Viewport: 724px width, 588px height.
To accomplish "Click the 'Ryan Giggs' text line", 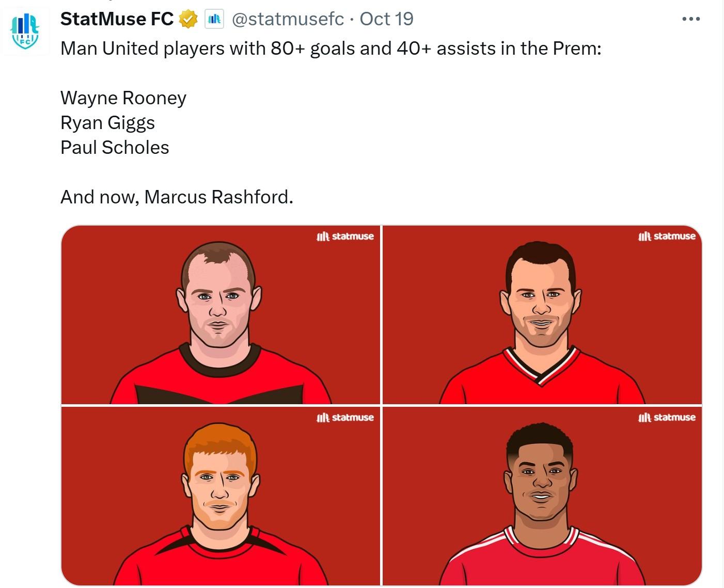I will click(107, 123).
